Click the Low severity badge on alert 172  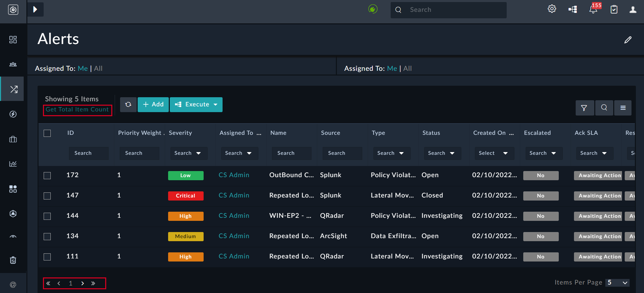(x=186, y=175)
